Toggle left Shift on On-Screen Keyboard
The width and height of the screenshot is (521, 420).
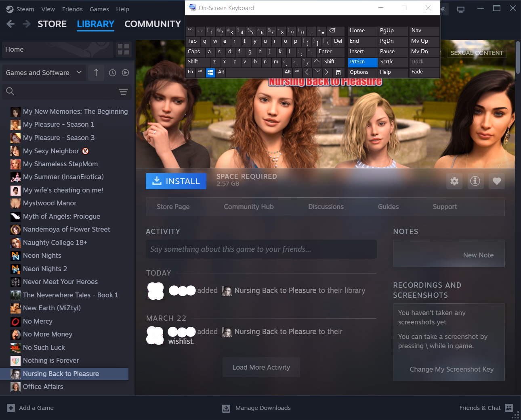[x=198, y=62]
